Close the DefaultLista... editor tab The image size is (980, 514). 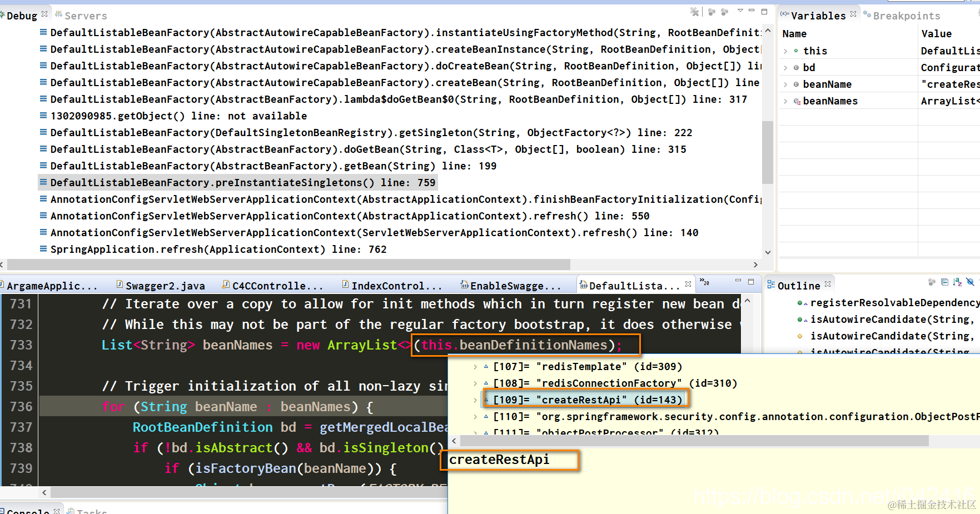point(688,284)
